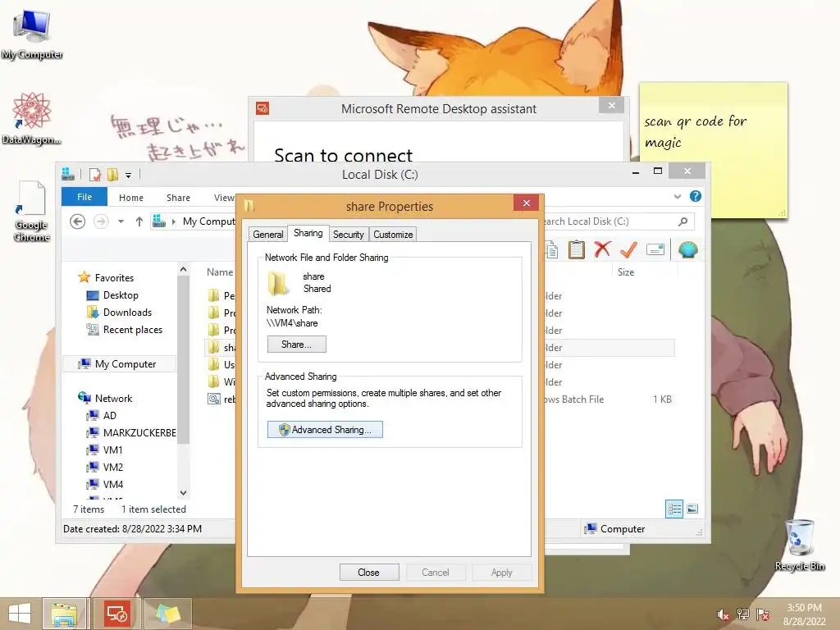The height and width of the screenshot is (630, 840).
Task: Open Explorer recent locations dropdown
Action: 121,221
